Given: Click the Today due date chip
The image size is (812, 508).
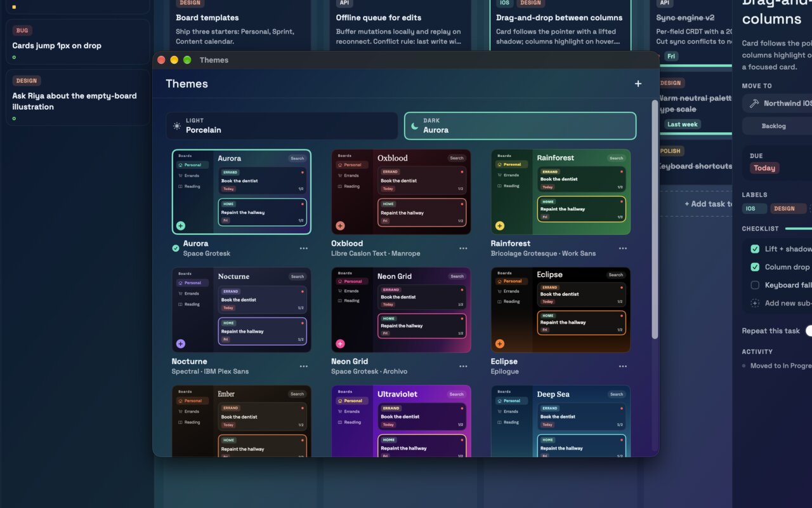Looking at the screenshot, I should [764, 168].
